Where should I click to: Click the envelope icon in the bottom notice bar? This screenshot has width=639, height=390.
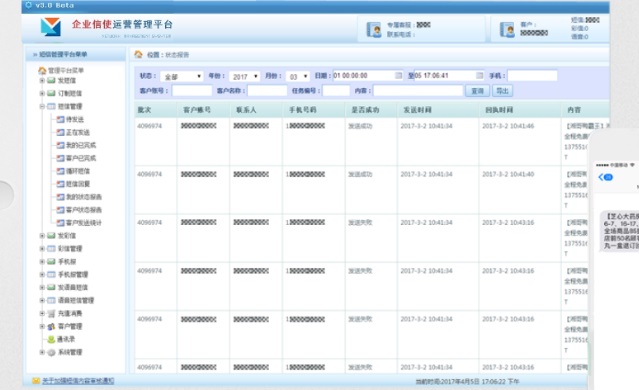click(36, 381)
